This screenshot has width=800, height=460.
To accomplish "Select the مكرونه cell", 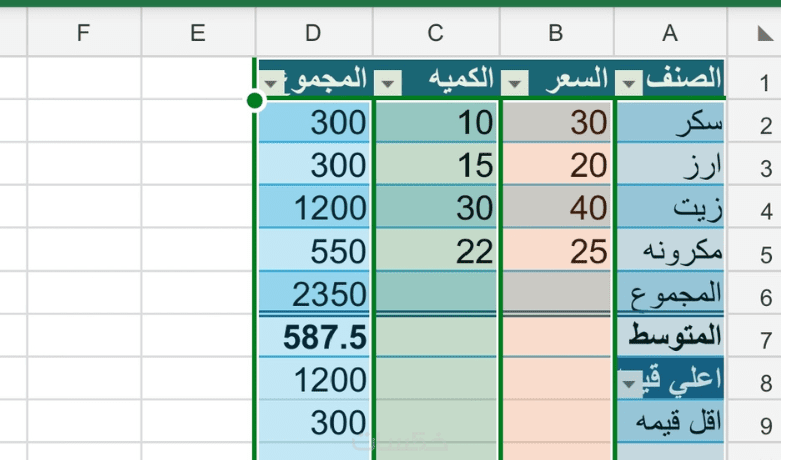I will point(670,252).
